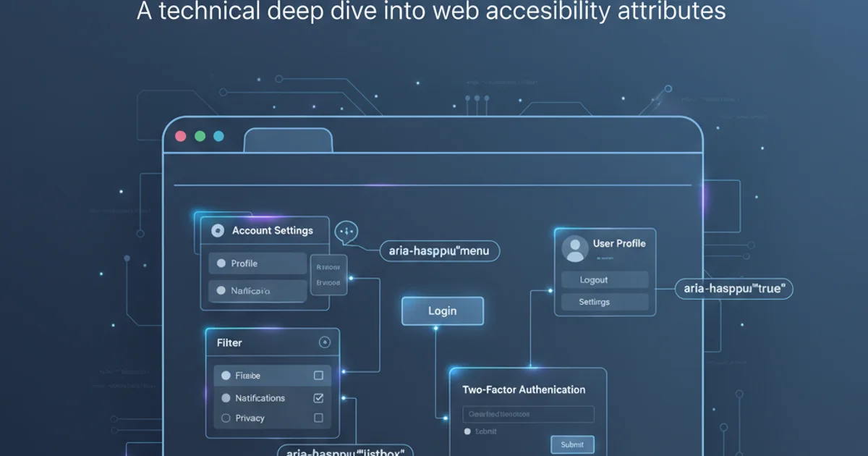The height and width of the screenshot is (456, 868).
Task: Click the User Profile avatar icon
Action: pyautogui.click(x=576, y=249)
